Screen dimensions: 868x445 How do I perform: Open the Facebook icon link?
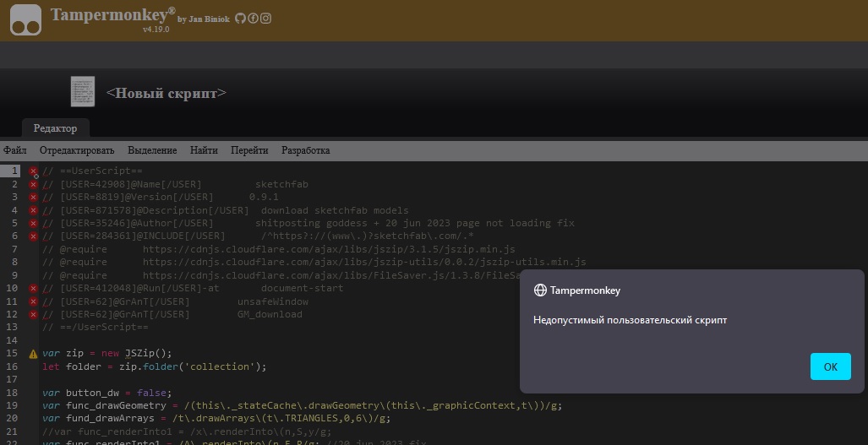[x=253, y=19]
